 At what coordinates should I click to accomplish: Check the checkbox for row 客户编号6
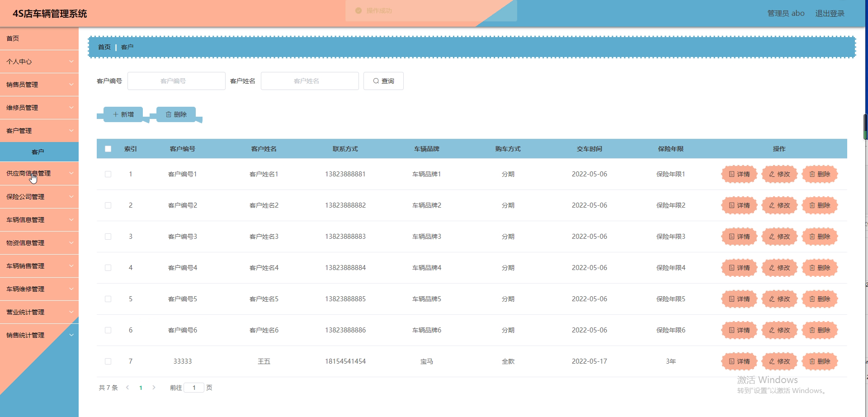tap(108, 330)
